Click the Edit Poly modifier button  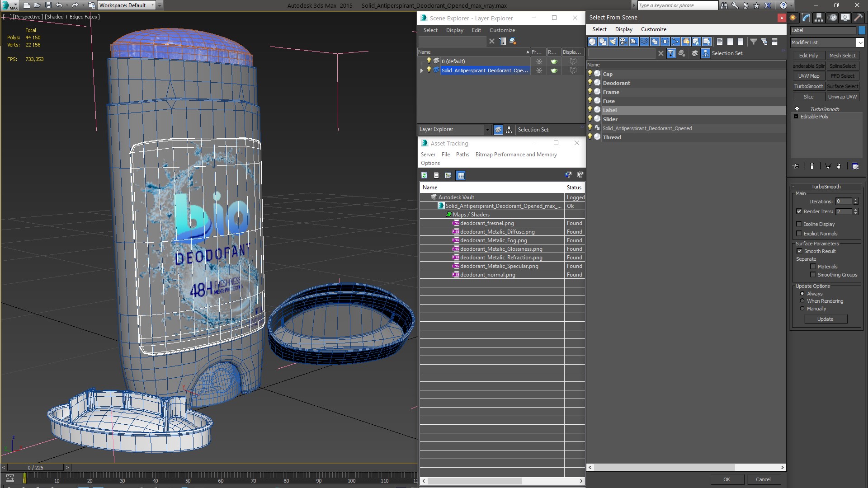808,56
